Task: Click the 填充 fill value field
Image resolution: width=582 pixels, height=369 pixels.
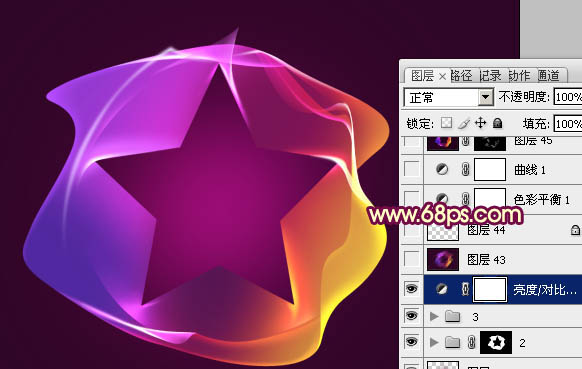Action: pos(568,124)
